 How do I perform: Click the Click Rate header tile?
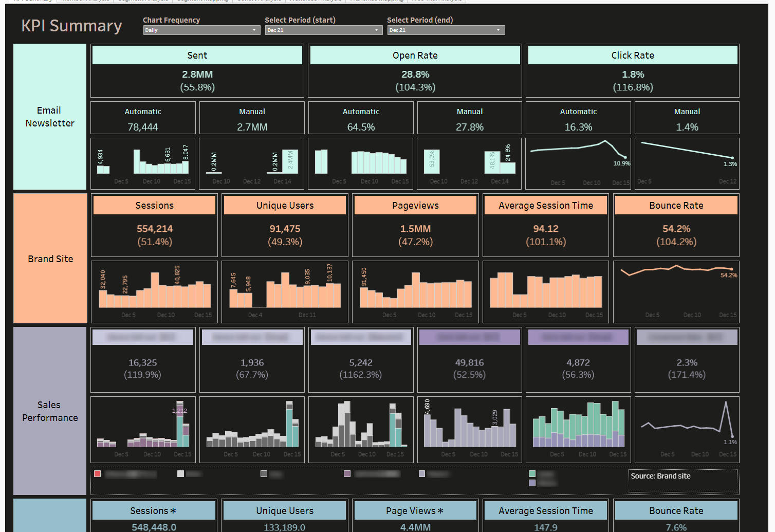click(x=632, y=56)
